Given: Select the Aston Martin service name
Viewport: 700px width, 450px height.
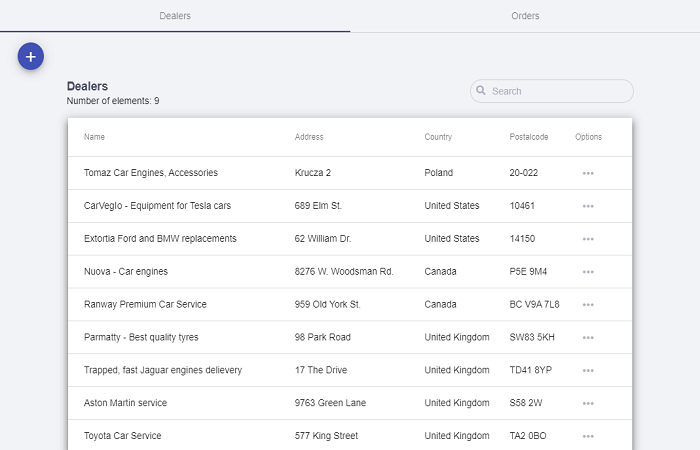Looking at the screenshot, I should click(x=125, y=403).
